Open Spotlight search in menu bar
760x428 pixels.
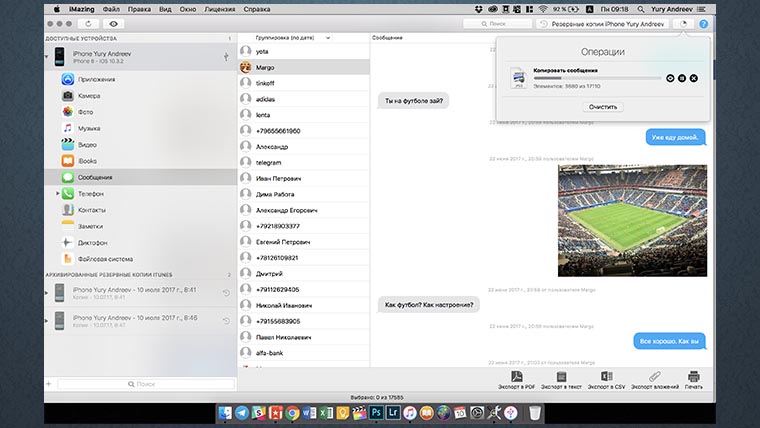coord(640,9)
